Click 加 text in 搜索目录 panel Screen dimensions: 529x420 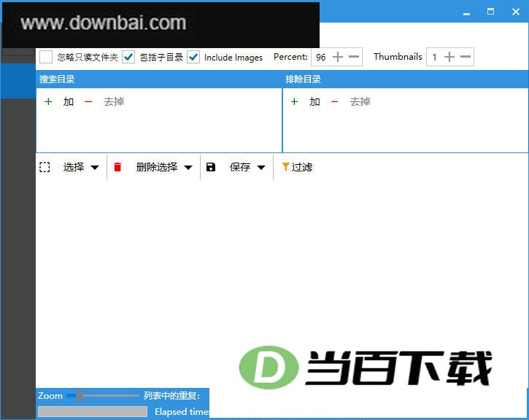click(69, 101)
